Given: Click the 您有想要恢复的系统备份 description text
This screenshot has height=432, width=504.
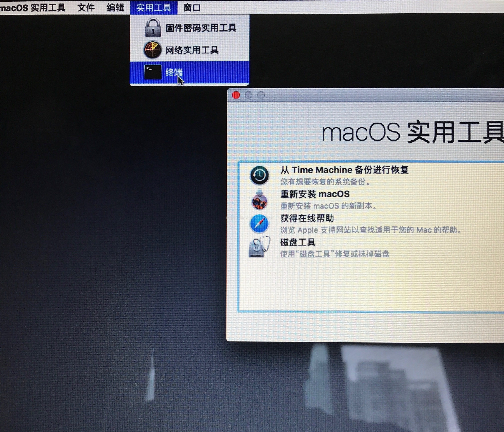Looking at the screenshot, I should [325, 182].
